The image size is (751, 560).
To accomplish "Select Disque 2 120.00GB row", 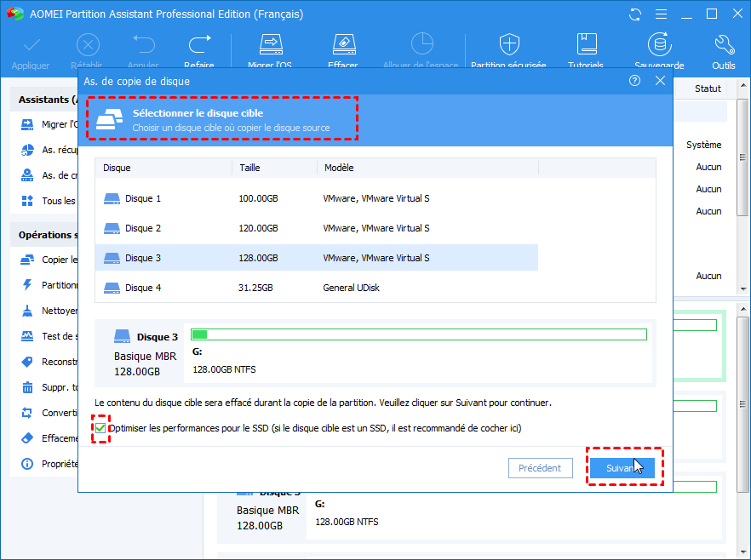I will (x=317, y=228).
